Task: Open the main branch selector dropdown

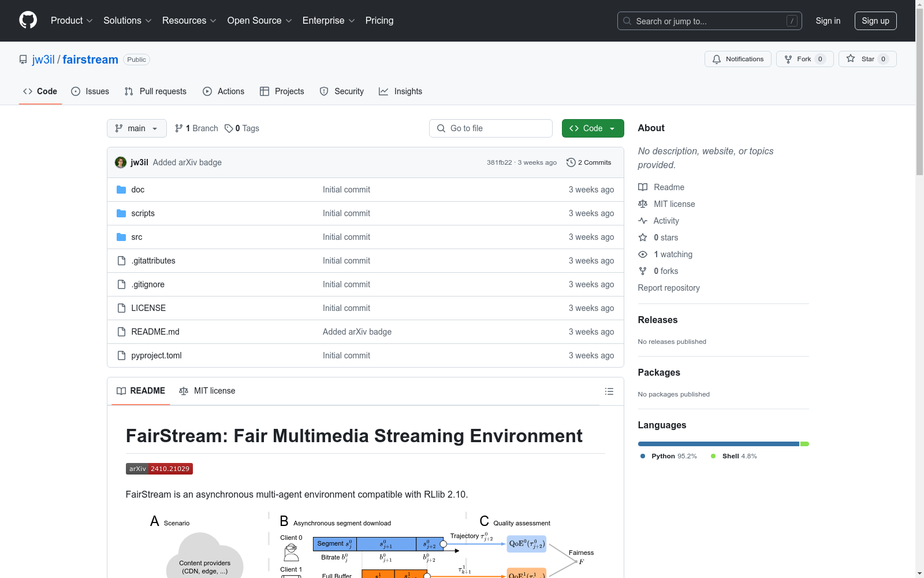Action: point(137,128)
